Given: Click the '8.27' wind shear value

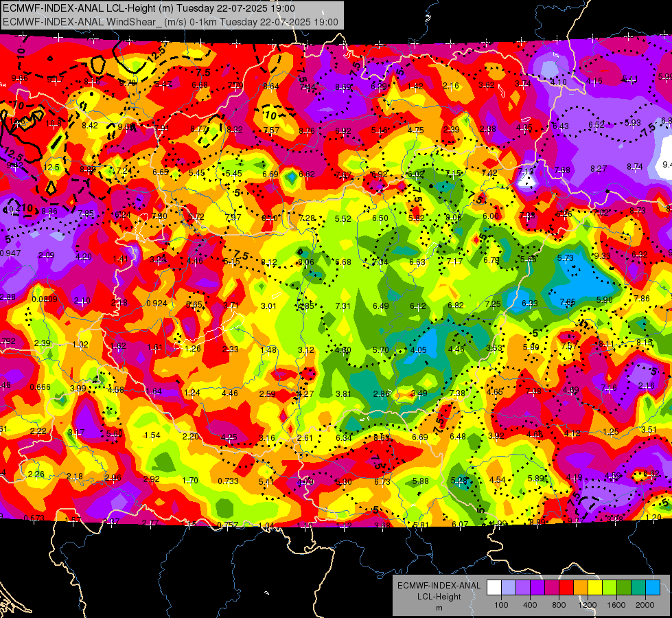Looking at the screenshot, I should pos(599,169).
